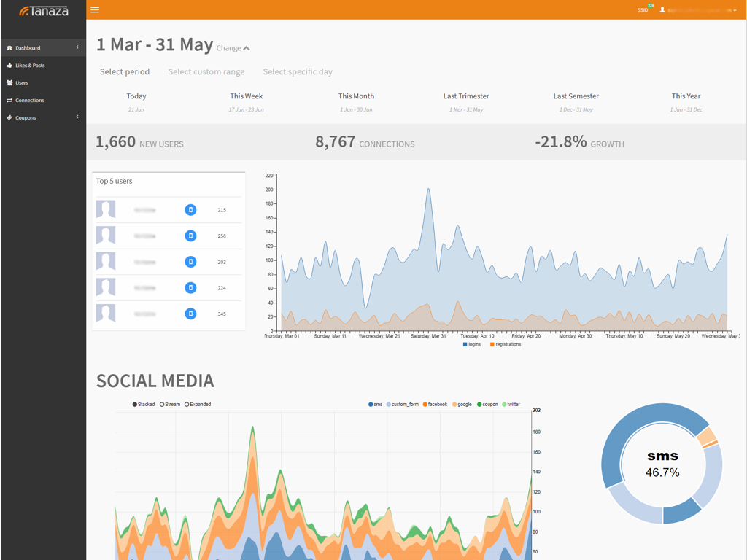Viewport: 747px width, 560px height.
Task: Click the Dashboard gauge icon in sidebar
Action: point(9,48)
